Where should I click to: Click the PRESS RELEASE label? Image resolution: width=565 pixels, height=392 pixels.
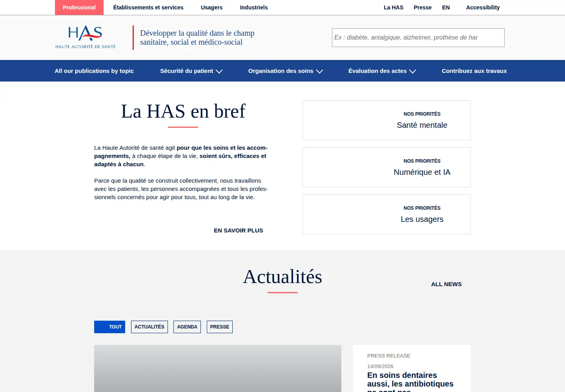(x=389, y=356)
